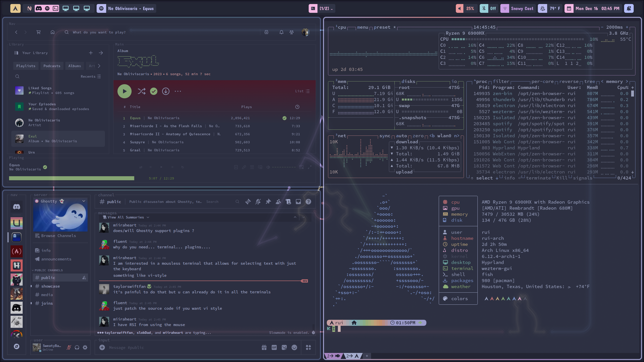Open the Spotify cart icon in nav
Screen dimensions: 644x362
coord(38,32)
